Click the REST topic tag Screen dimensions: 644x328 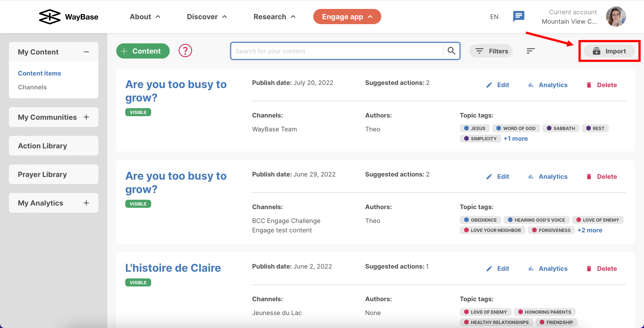[595, 128]
